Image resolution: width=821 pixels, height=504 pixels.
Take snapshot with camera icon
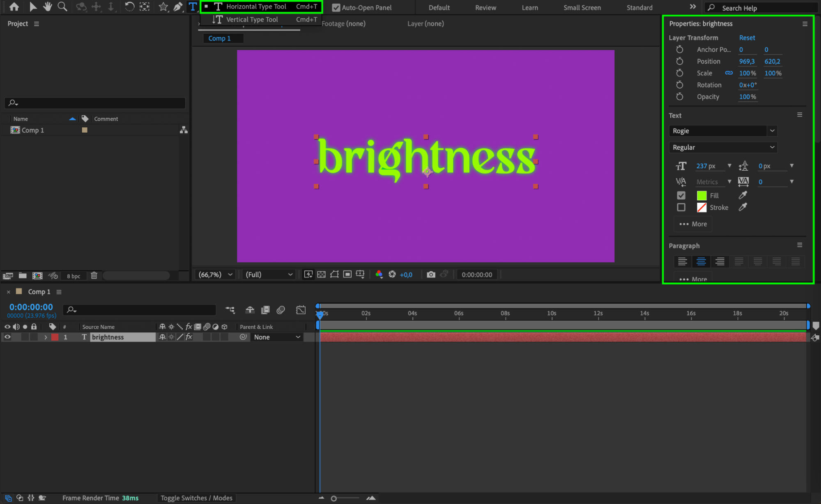[430, 275]
